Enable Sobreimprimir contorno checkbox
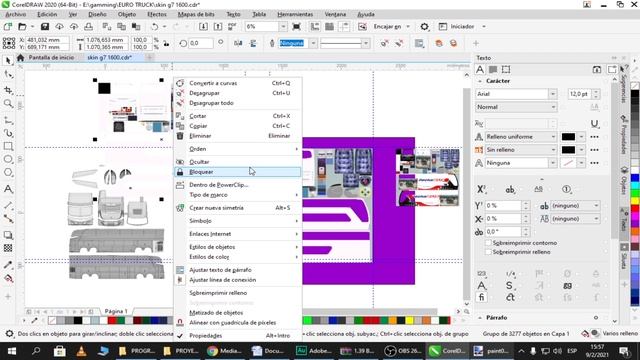Viewport: 640px width, 360px height. 488,243
